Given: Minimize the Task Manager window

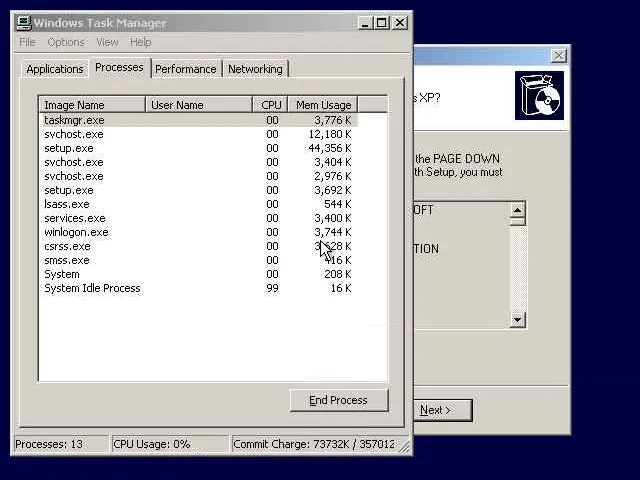Looking at the screenshot, I should coord(364,23).
